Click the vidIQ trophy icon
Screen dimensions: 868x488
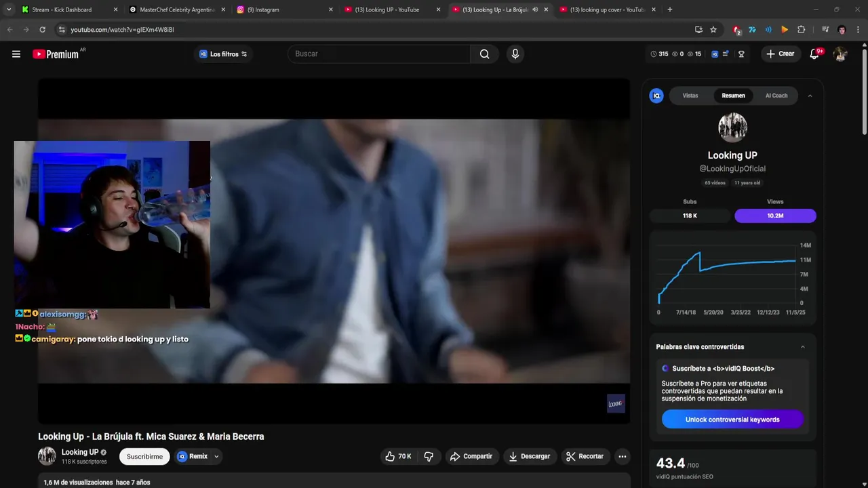coord(741,54)
